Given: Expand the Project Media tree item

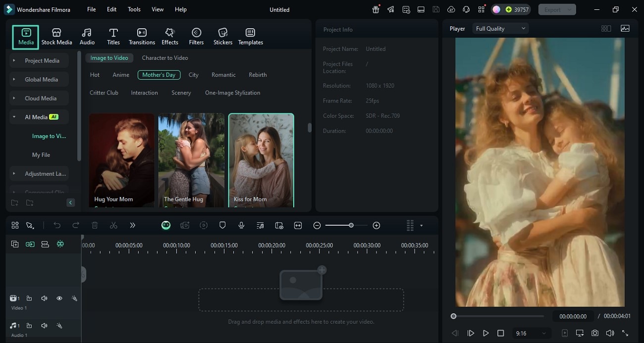Looking at the screenshot, I should click(14, 60).
